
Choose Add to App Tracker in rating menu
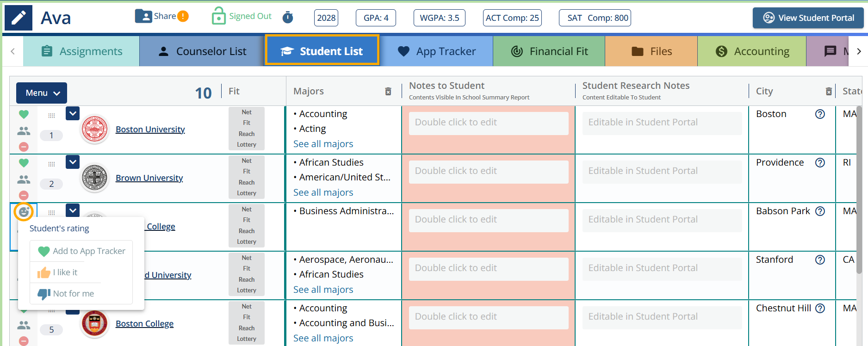(81, 251)
